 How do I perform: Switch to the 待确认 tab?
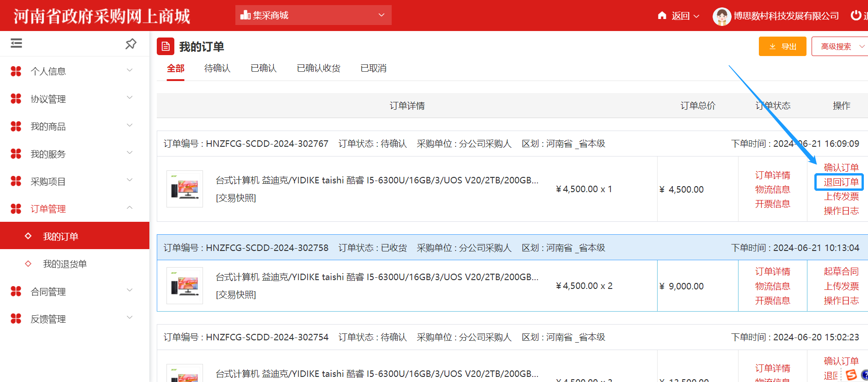(217, 69)
